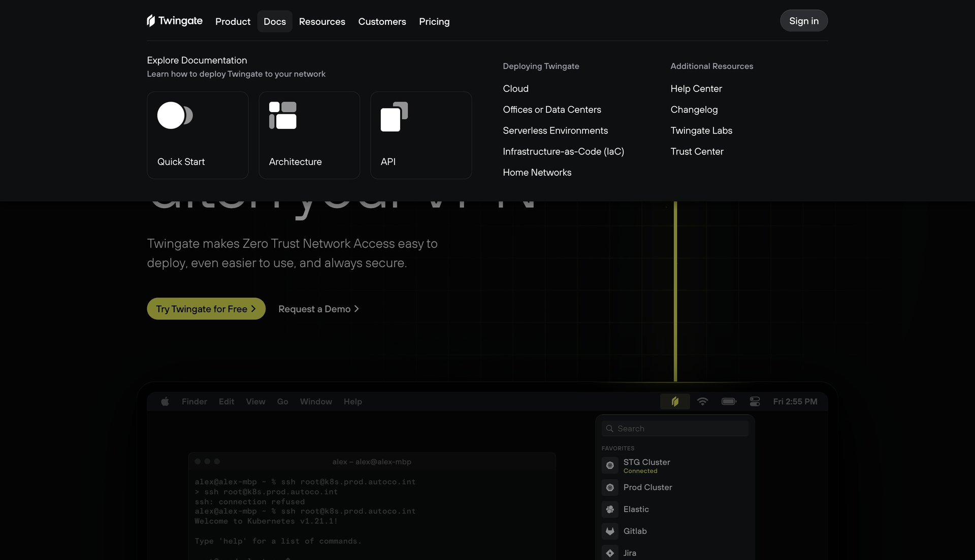Click the battery icon in the mockup menu bar

729,401
